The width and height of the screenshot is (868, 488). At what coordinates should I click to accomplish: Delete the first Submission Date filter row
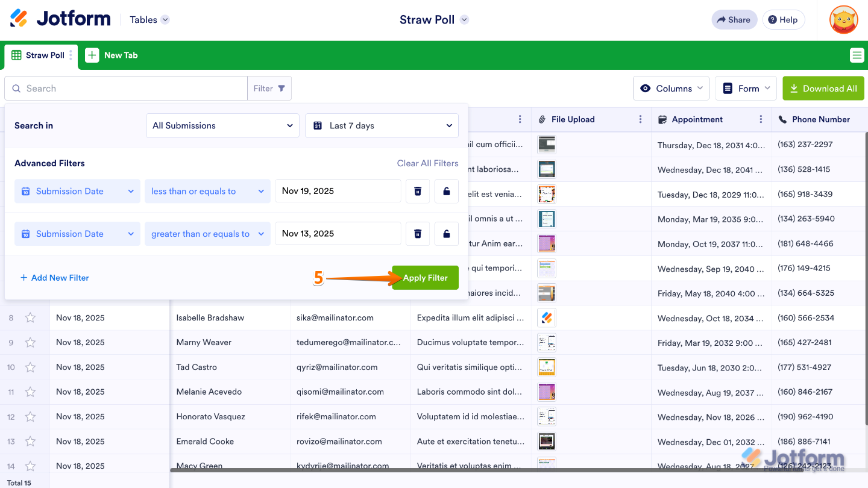pyautogui.click(x=418, y=190)
